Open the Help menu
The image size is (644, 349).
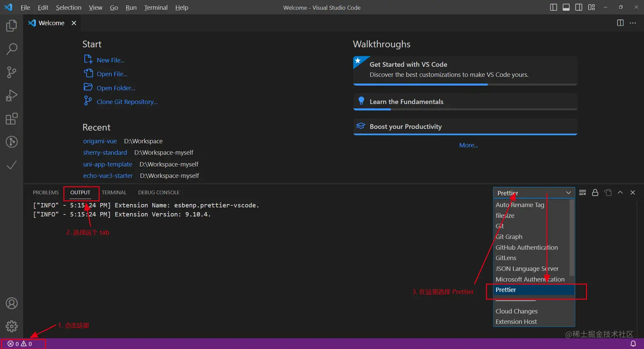click(x=182, y=7)
